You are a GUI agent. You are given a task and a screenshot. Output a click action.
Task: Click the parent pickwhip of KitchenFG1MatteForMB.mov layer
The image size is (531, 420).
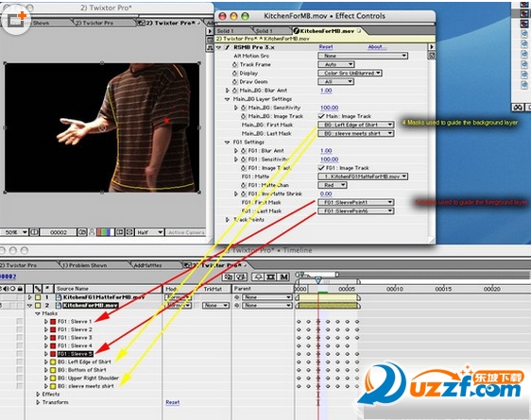point(237,297)
